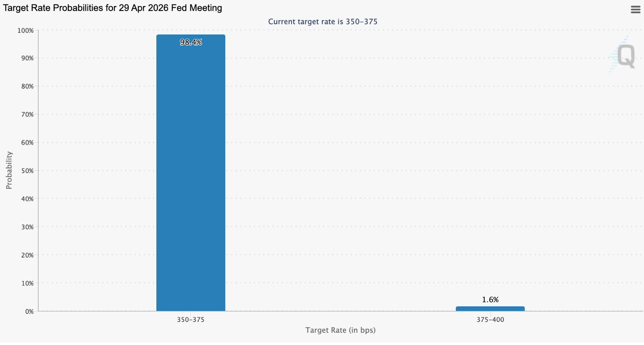
Task: Click the Probability y-axis title
Action: 9,170
